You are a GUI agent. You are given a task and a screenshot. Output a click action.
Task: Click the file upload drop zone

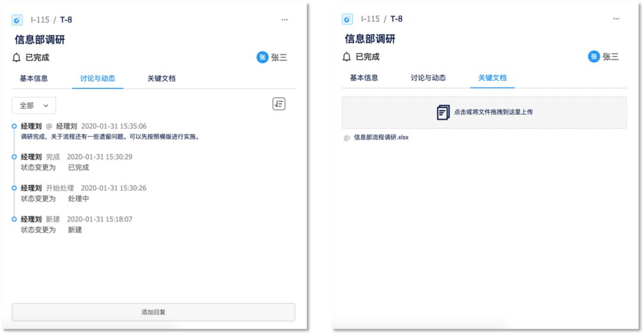click(484, 112)
